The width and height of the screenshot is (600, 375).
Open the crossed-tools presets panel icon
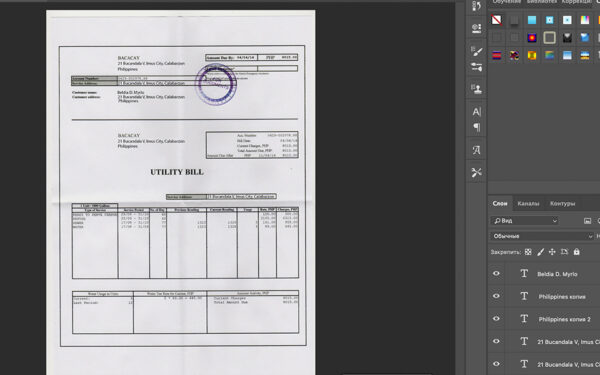click(476, 173)
